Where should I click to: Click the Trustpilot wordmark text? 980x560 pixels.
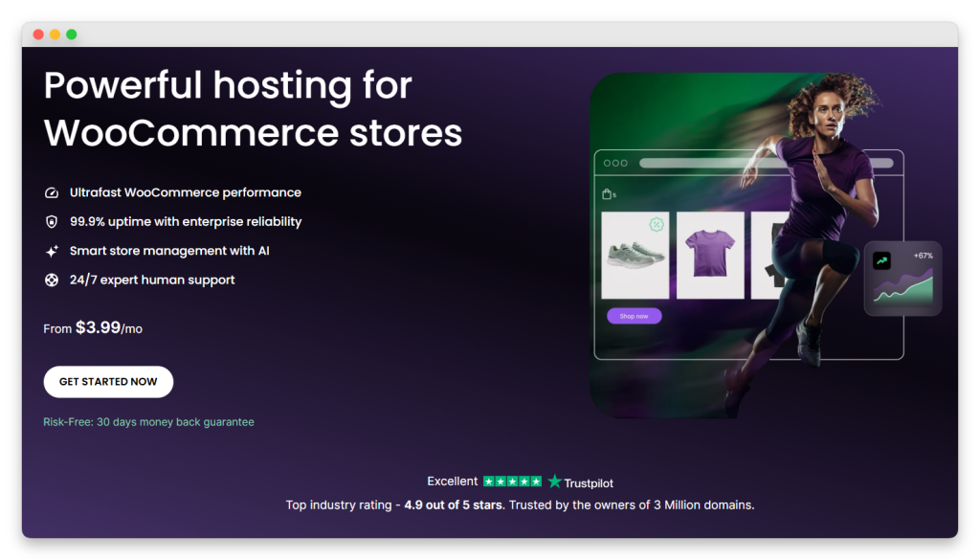point(589,483)
